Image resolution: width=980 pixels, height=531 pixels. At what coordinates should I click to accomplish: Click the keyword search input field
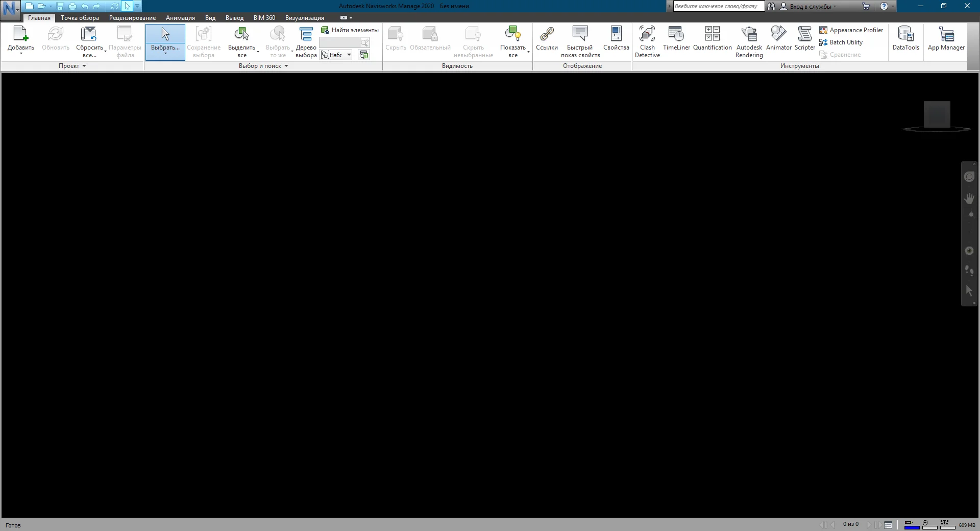(x=718, y=6)
